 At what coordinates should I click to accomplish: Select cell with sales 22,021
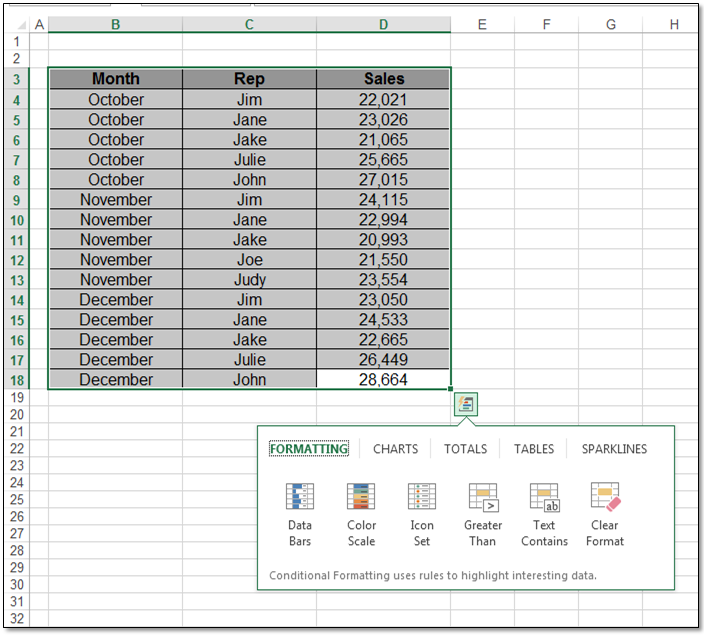point(383,99)
